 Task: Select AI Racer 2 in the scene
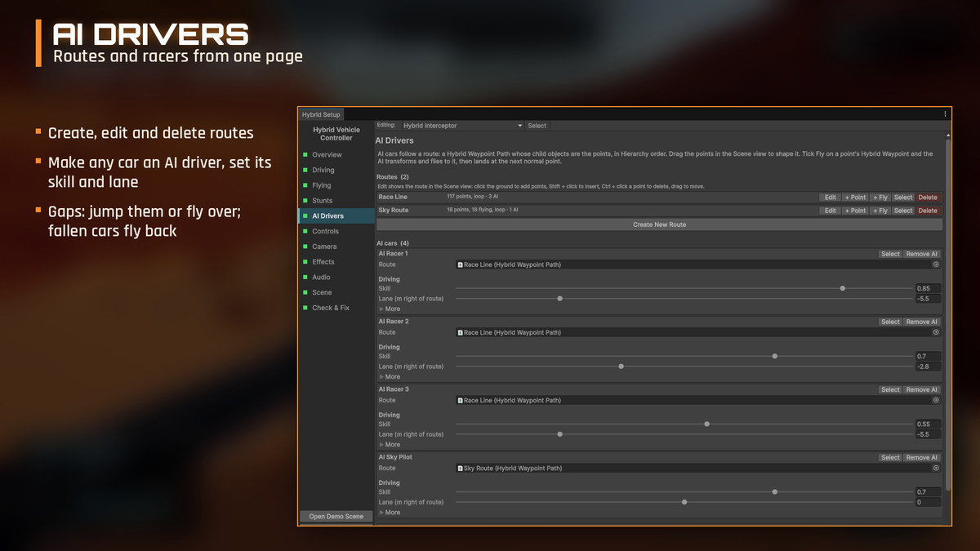[890, 322]
